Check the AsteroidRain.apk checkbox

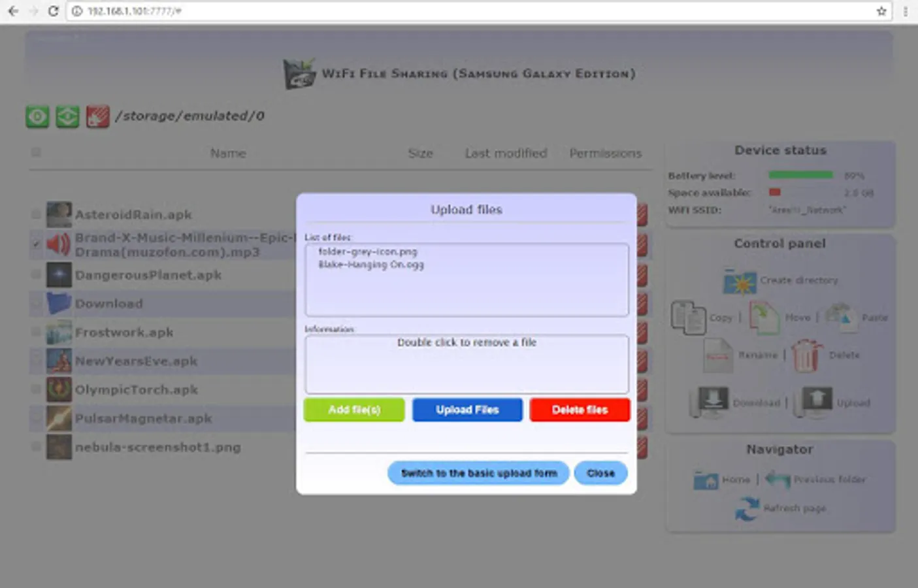(36, 214)
